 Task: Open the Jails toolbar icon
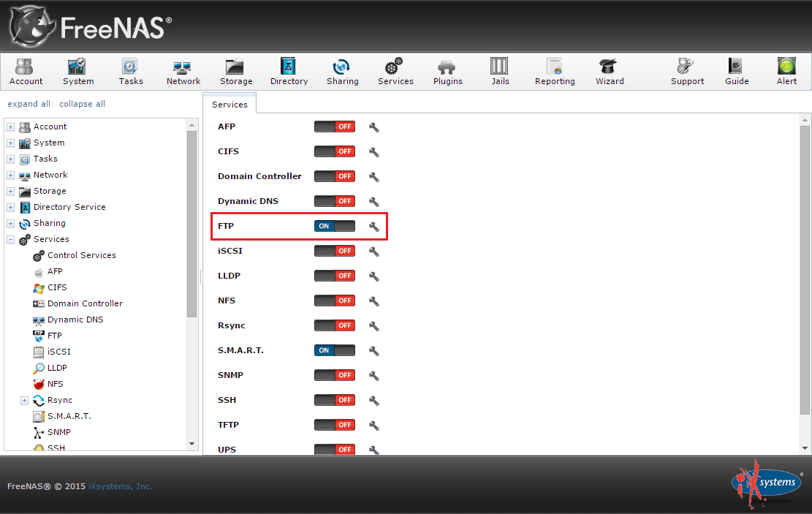[x=500, y=72]
